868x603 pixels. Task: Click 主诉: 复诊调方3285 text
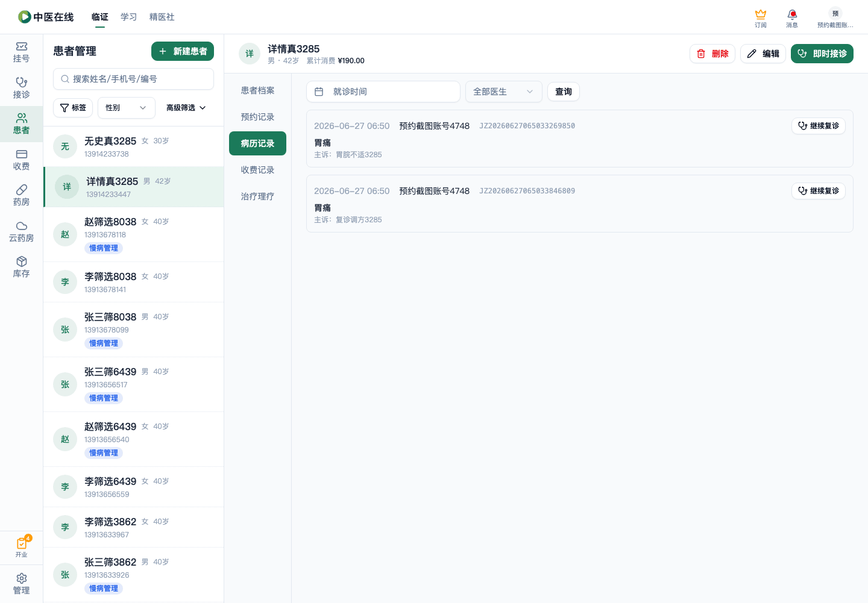pyautogui.click(x=348, y=220)
